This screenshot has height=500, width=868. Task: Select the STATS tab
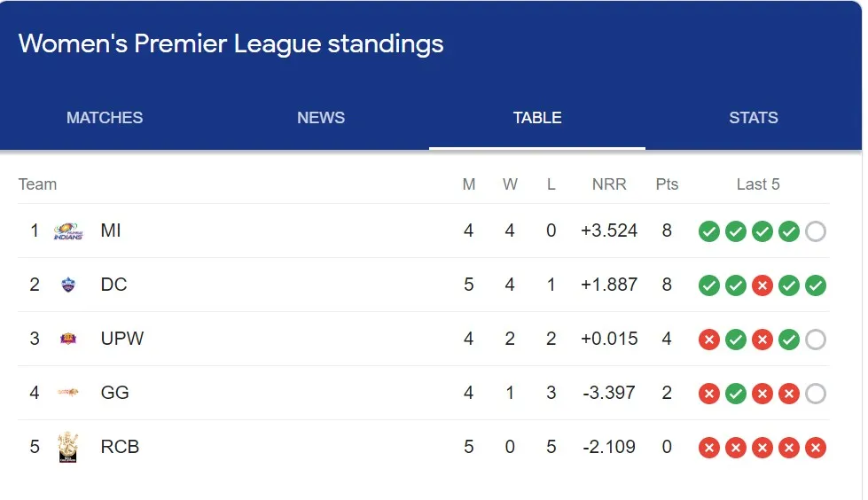coord(754,117)
